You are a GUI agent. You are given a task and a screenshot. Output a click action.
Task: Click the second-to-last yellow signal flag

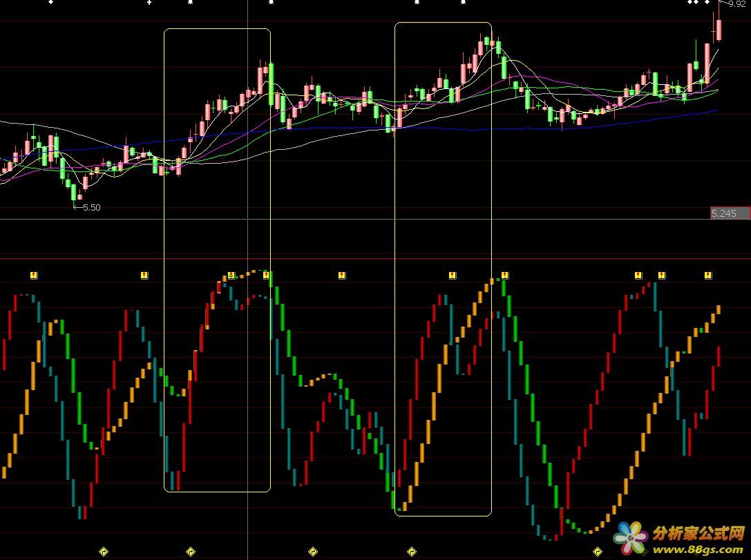(x=661, y=276)
